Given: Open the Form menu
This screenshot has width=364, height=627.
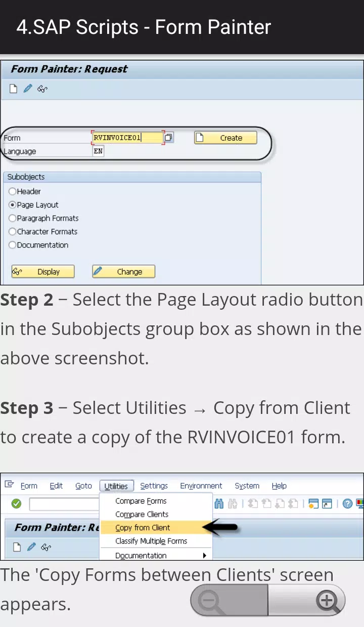Looking at the screenshot, I should pyautogui.click(x=29, y=486).
